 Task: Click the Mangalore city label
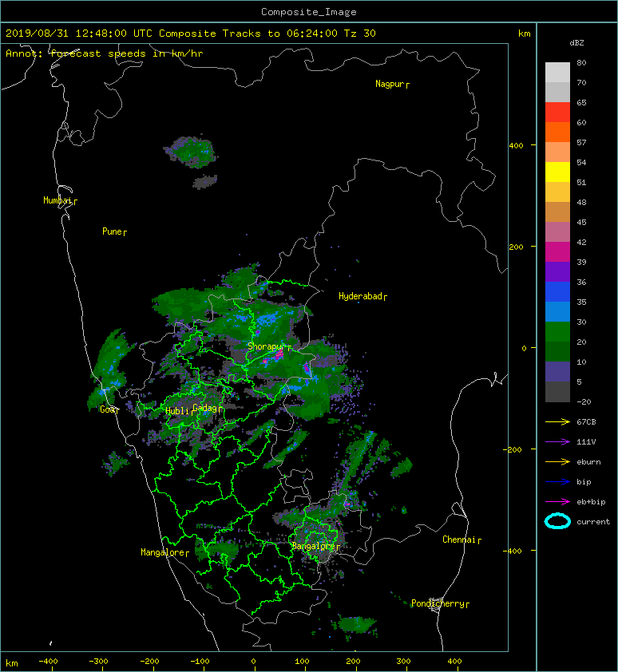163,552
